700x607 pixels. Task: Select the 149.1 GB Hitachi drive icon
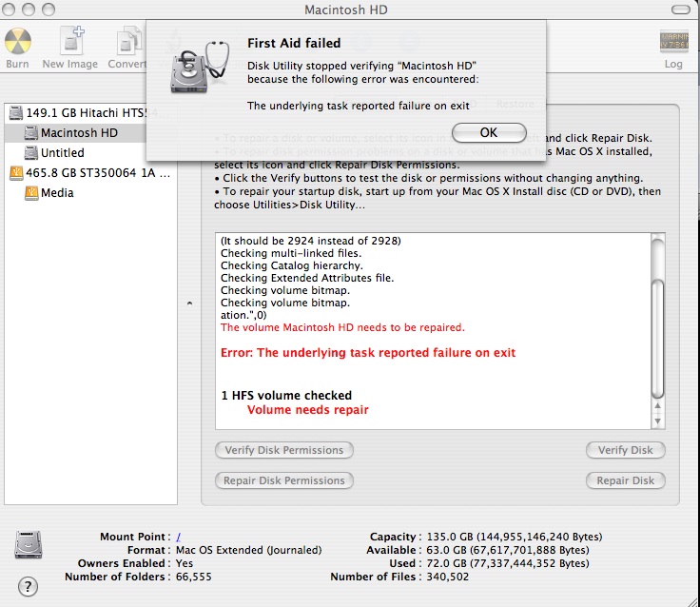point(16,112)
